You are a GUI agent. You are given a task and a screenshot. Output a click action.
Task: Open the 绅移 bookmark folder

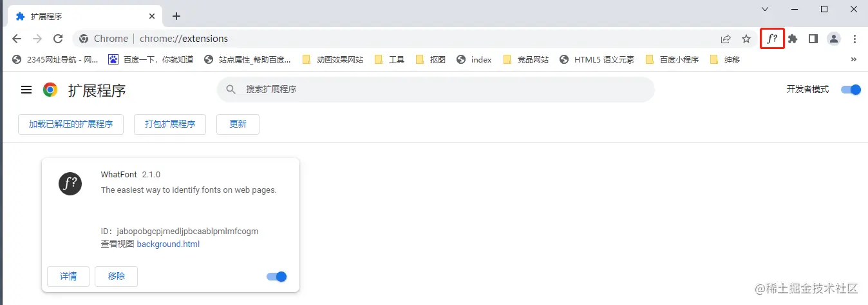(725, 59)
